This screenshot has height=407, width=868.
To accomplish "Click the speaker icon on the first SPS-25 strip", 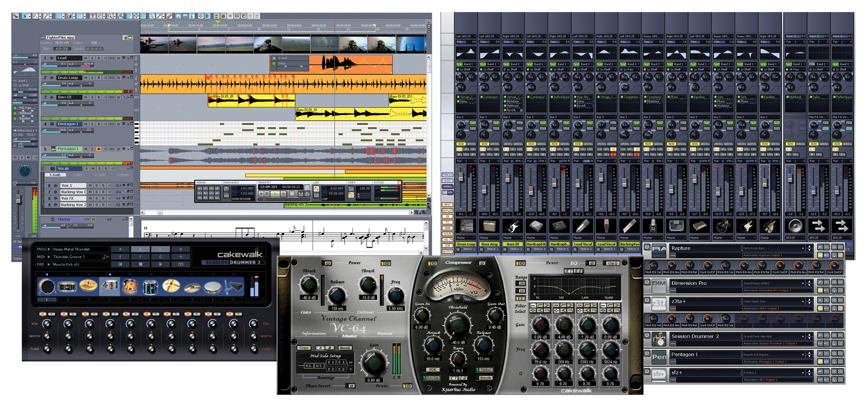I will click(795, 226).
